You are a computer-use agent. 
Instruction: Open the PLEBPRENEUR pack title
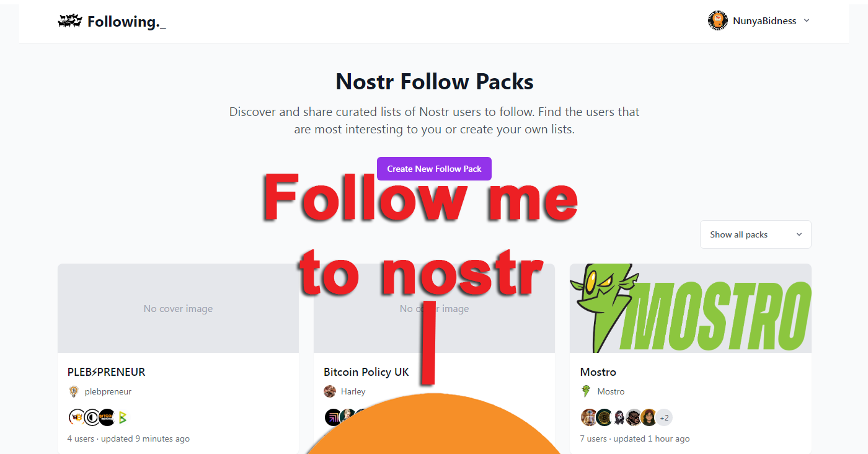[x=107, y=372]
